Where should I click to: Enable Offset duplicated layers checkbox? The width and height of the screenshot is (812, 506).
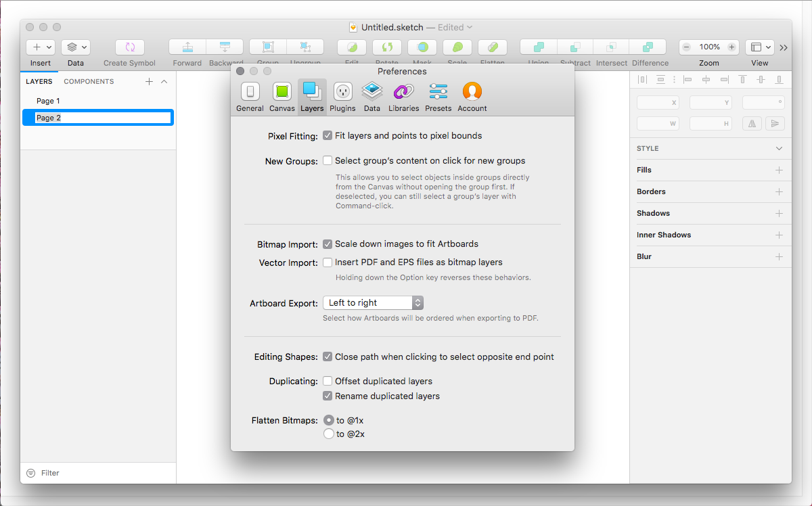pyautogui.click(x=328, y=381)
